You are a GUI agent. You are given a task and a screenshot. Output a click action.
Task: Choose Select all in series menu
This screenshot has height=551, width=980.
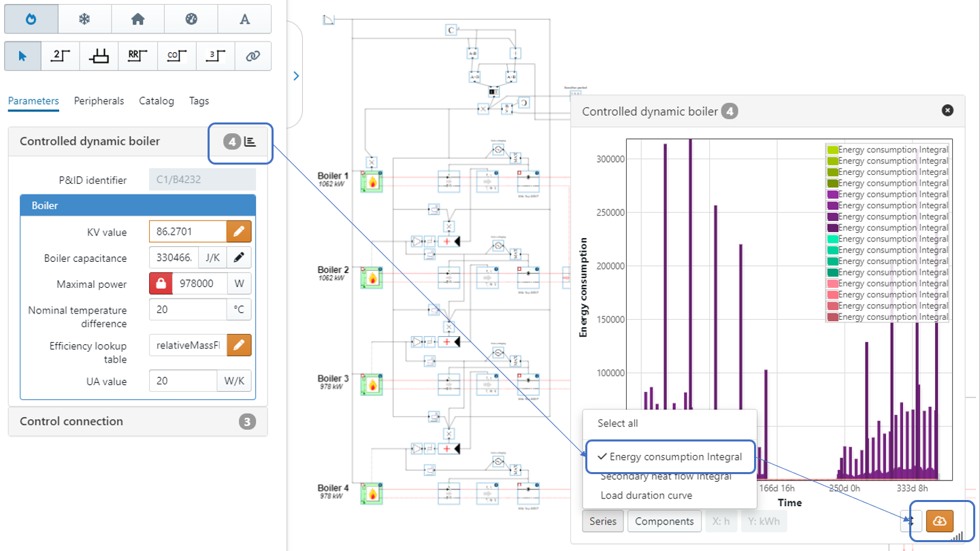point(618,423)
